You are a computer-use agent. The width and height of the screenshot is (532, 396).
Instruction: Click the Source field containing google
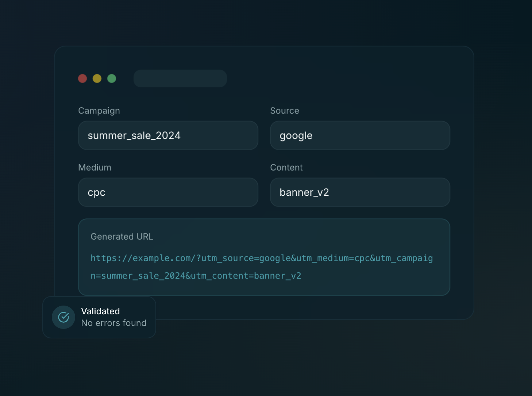(360, 135)
